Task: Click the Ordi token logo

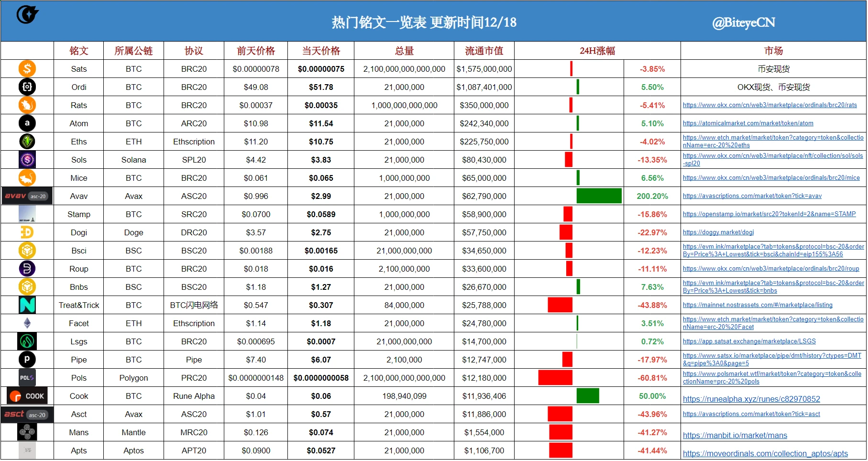Action: (x=27, y=87)
